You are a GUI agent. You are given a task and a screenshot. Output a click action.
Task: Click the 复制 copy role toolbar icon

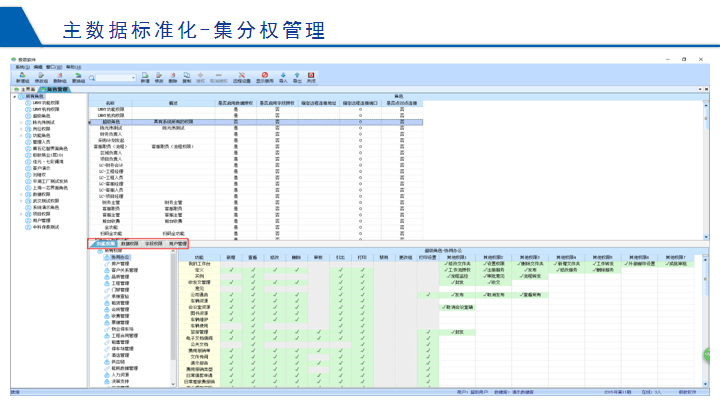pyautogui.click(x=186, y=77)
